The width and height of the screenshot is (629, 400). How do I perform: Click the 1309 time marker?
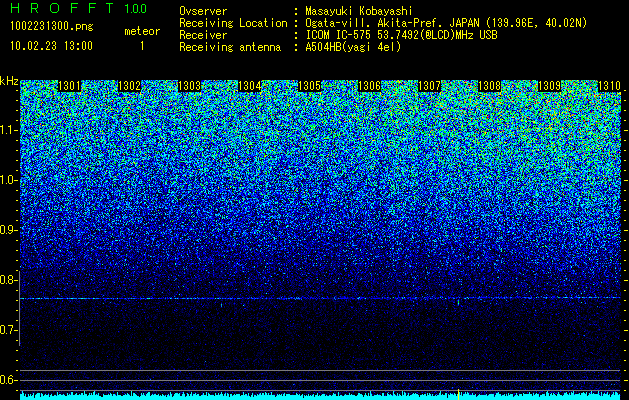pos(549,86)
